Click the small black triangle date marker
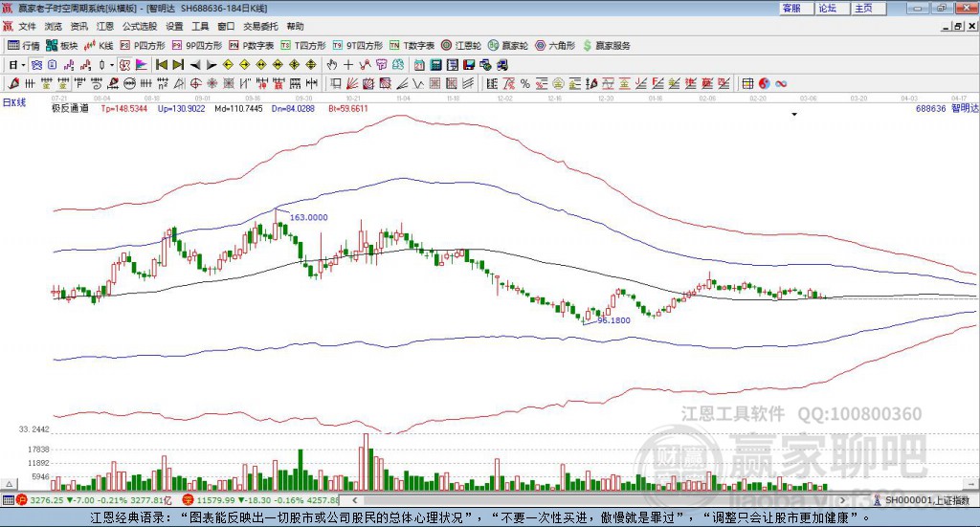The height and width of the screenshot is (527, 980). (x=794, y=114)
